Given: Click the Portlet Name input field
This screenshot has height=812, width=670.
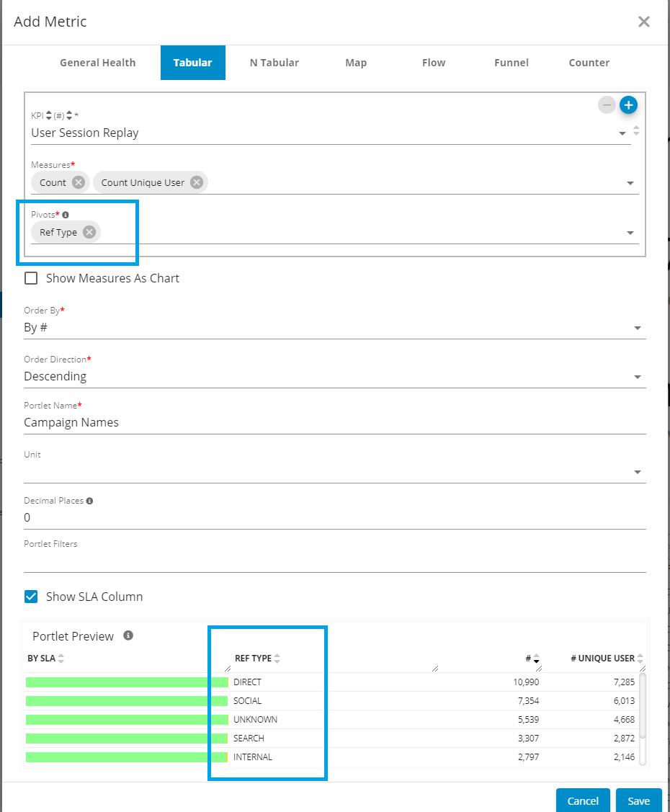Looking at the screenshot, I should (x=334, y=423).
